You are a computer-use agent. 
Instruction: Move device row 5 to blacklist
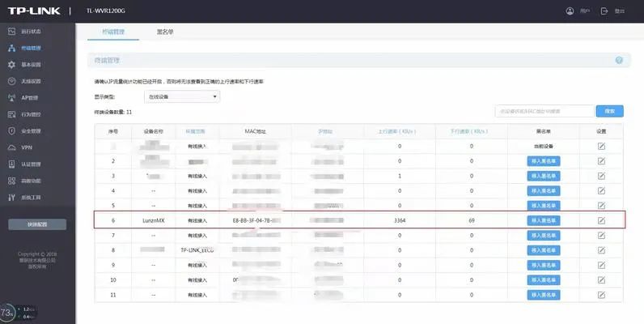coord(544,206)
